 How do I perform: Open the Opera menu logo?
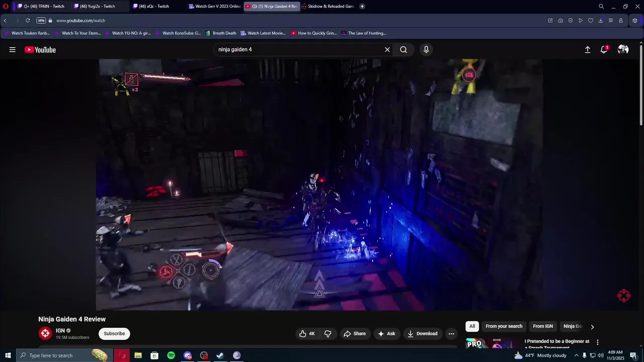[x=6, y=7]
